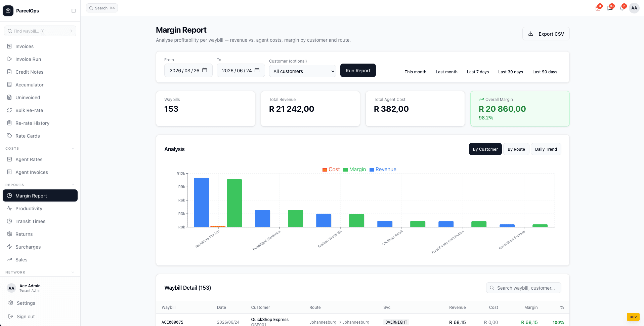Click the Sign out arrow icon

tap(11, 316)
